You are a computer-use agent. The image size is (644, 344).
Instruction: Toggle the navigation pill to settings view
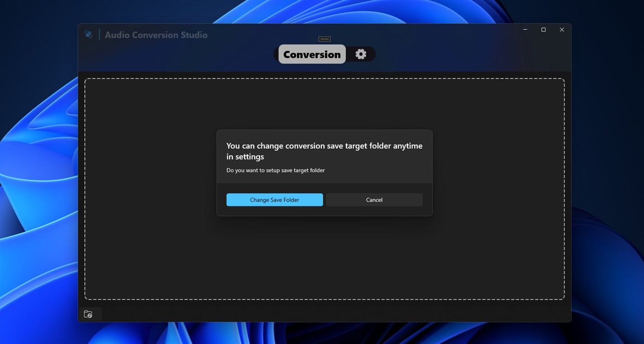pyautogui.click(x=360, y=54)
